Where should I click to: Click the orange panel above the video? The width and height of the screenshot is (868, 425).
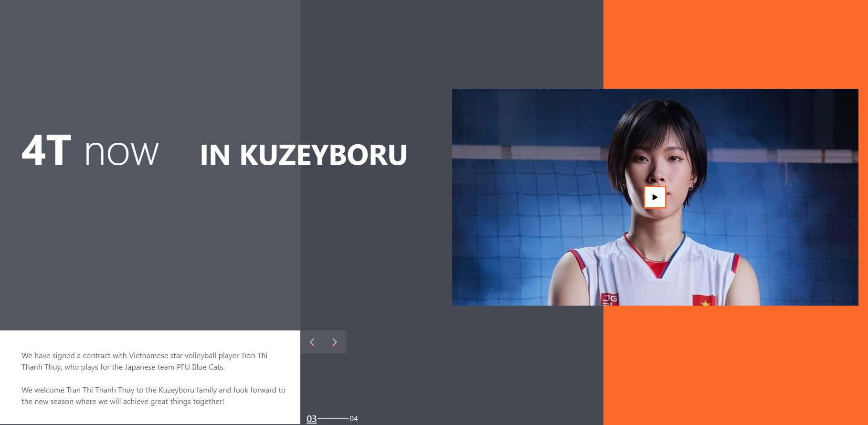coord(735,43)
